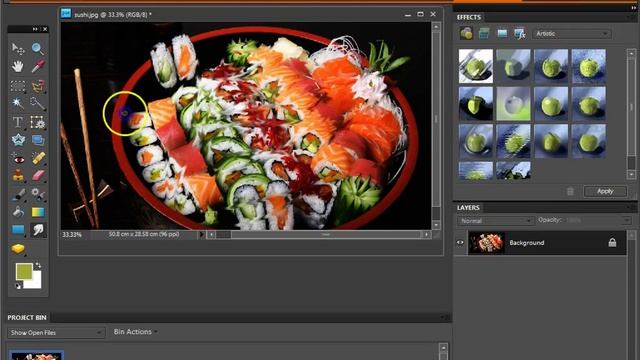Show All effects icon with fx

tap(520, 33)
